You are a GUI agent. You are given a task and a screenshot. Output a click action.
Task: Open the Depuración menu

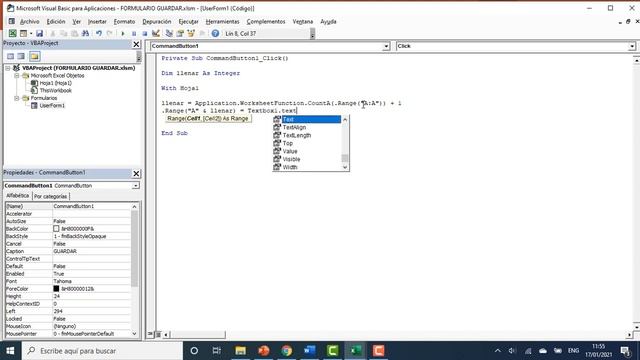tap(157, 22)
